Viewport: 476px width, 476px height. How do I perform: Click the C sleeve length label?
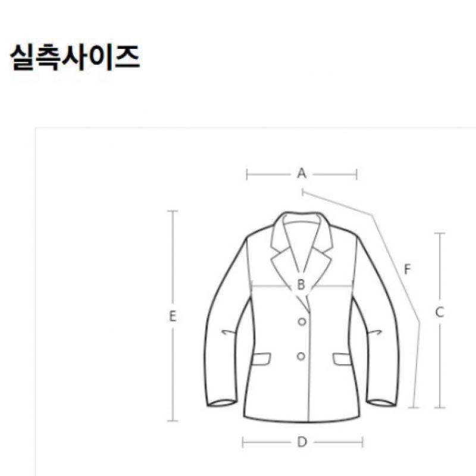point(440,312)
